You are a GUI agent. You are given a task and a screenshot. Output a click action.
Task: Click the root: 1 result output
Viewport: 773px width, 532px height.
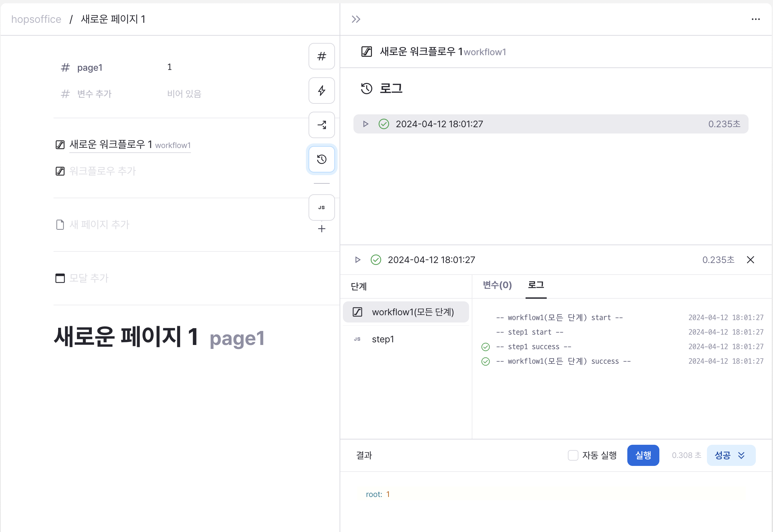coord(378,494)
